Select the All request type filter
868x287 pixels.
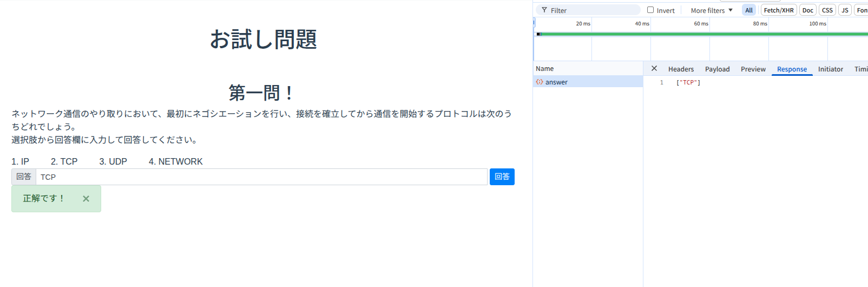click(749, 10)
